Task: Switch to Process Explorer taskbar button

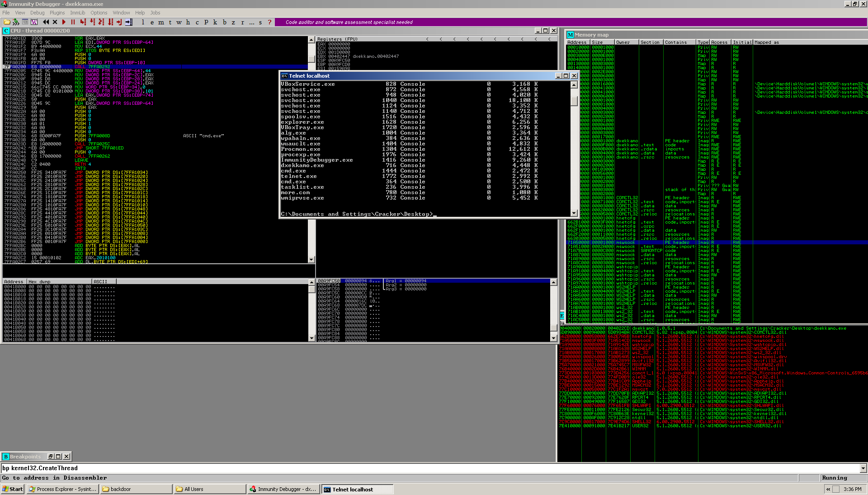Action: (x=62, y=489)
